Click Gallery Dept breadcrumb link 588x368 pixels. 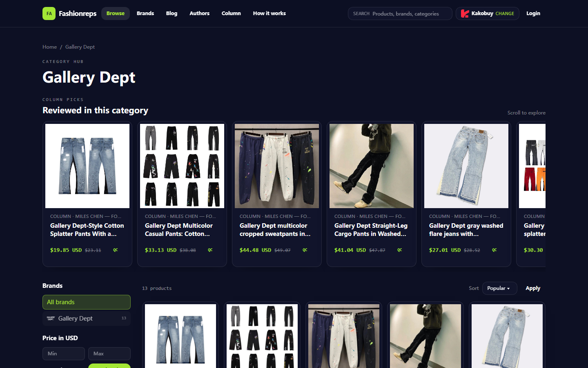pyautogui.click(x=80, y=47)
